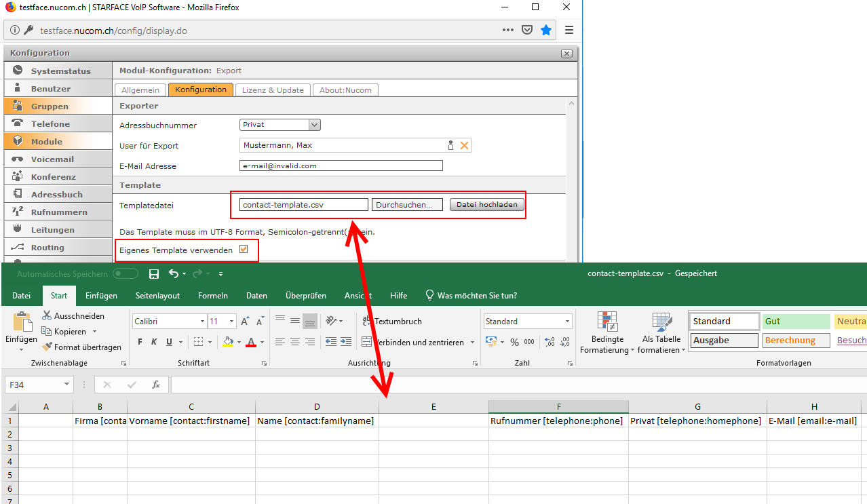Open Adressbuchnummer Privat dropdown
The width and height of the screenshot is (867, 504).
pyautogui.click(x=280, y=125)
